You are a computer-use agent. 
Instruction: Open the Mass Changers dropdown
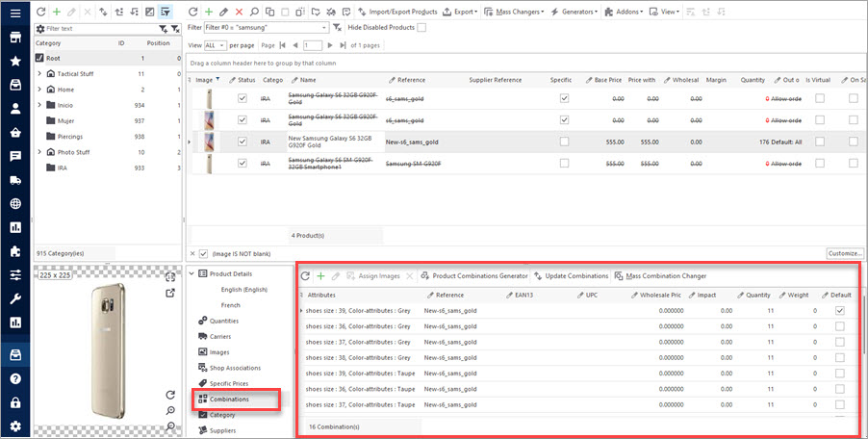pos(514,12)
